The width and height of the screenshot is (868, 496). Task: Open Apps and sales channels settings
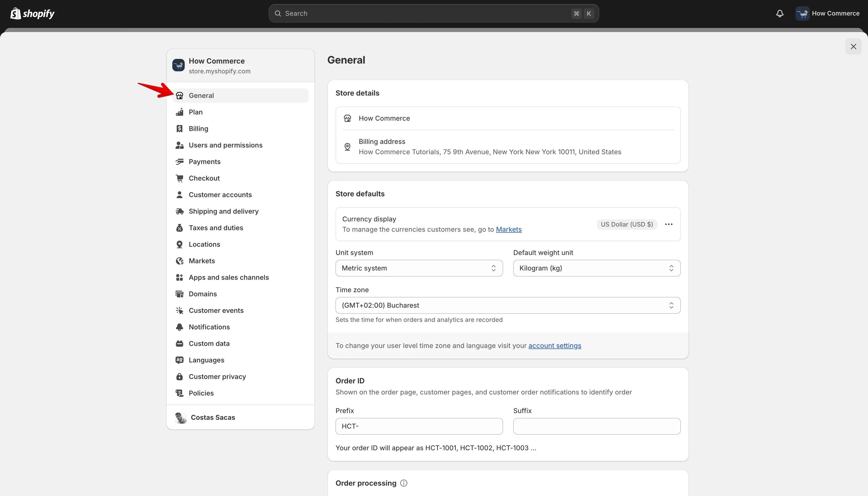click(241, 278)
